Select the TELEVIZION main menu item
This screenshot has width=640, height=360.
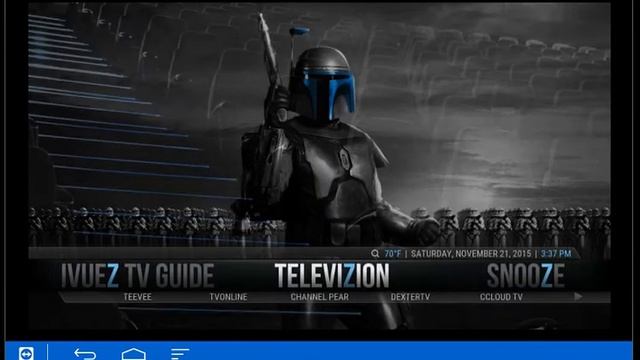(332, 276)
